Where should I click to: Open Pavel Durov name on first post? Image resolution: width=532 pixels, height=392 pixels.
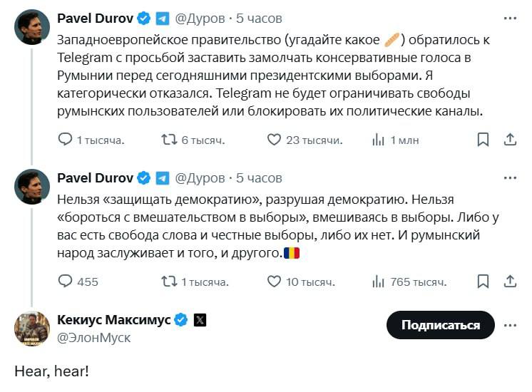click(x=95, y=18)
